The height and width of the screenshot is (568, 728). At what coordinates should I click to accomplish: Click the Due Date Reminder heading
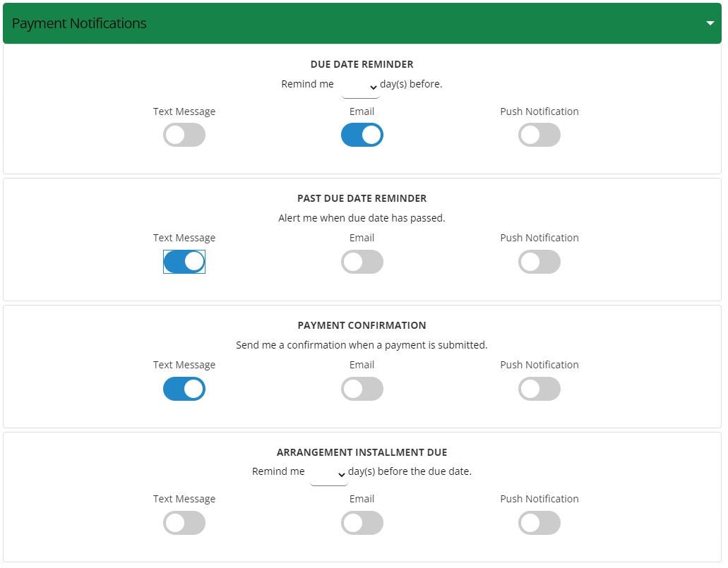click(362, 64)
